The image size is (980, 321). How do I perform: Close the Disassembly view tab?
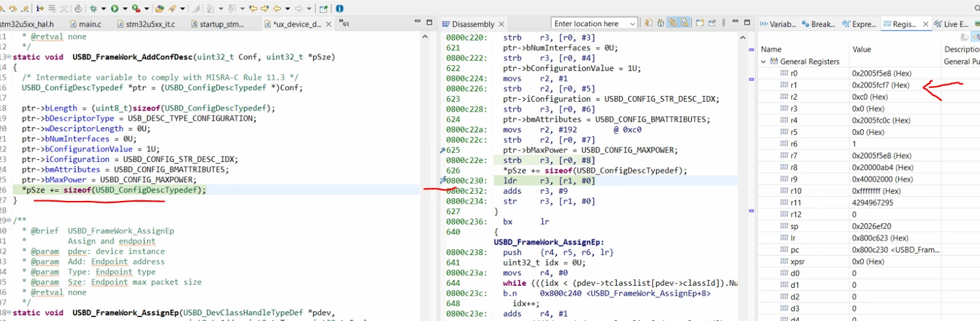pos(501,24)
